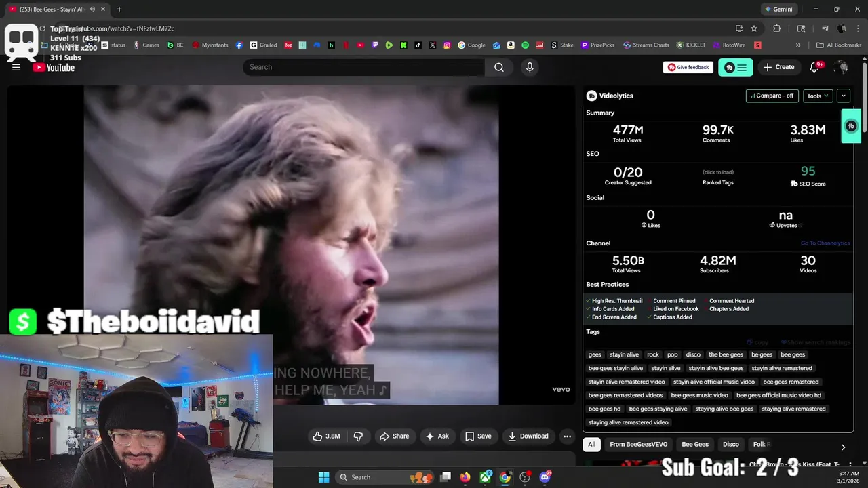Dislike the video with thumbs down
Image resolution: width=868 pixels, height=488 pixels.
click(x=358, y=436)
